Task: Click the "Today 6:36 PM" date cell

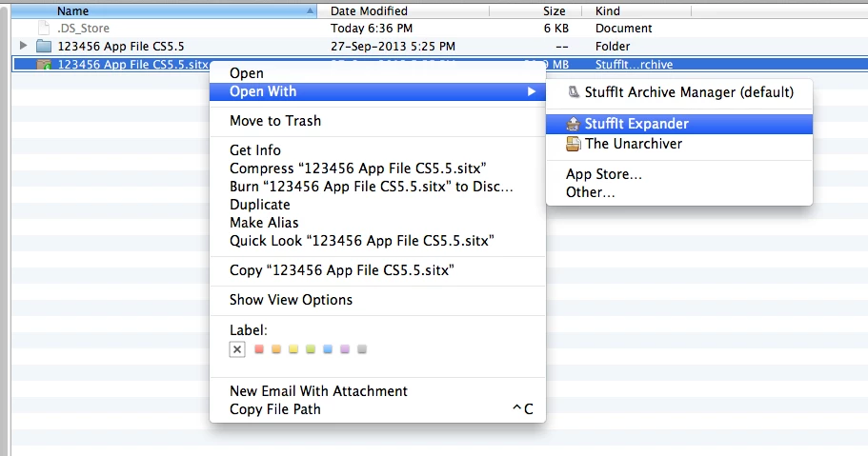Action: (372, 29)
